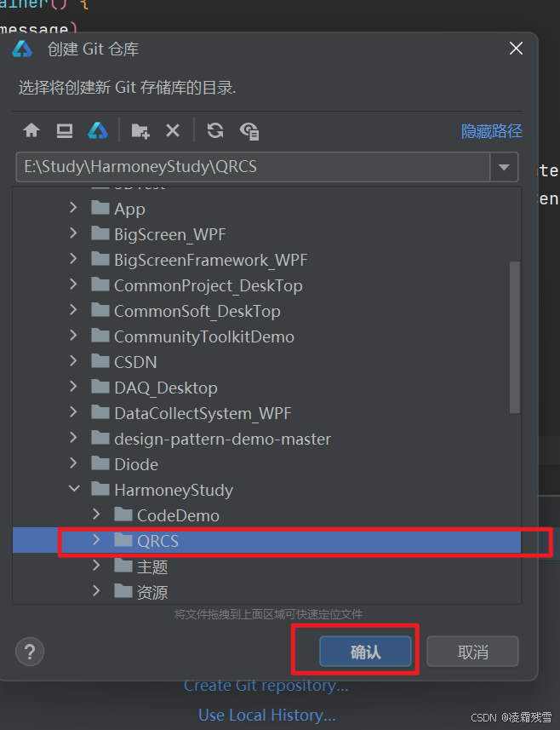Expand the CSDN folder
Screen dimensions: 560x730
[x=73, y=361]
